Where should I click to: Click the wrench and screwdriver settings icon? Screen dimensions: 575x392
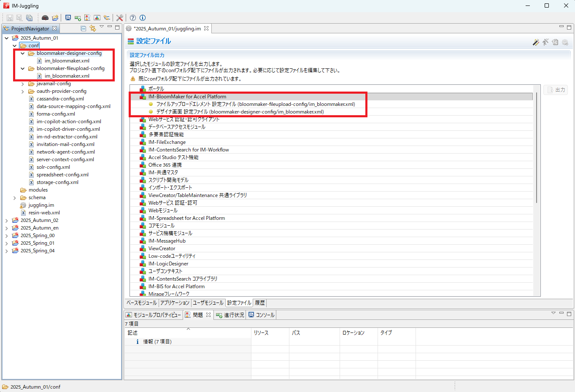(x=120, y=18)
